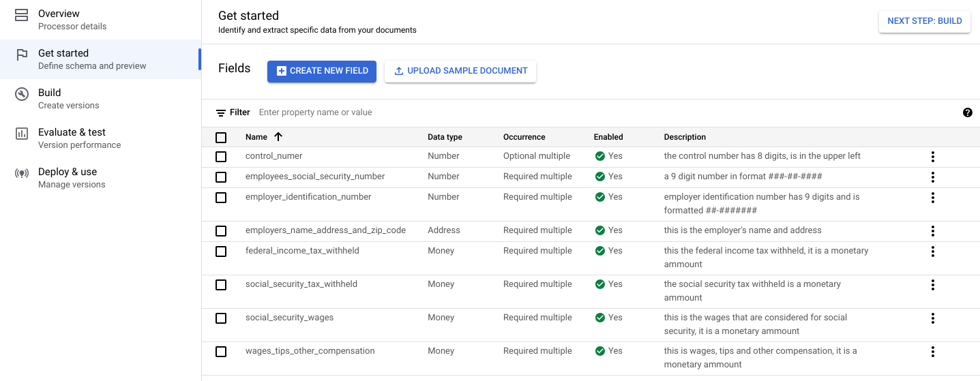Select the social_security_tax_withheld row checkbox
980x381 pixels.
[221, 285]
